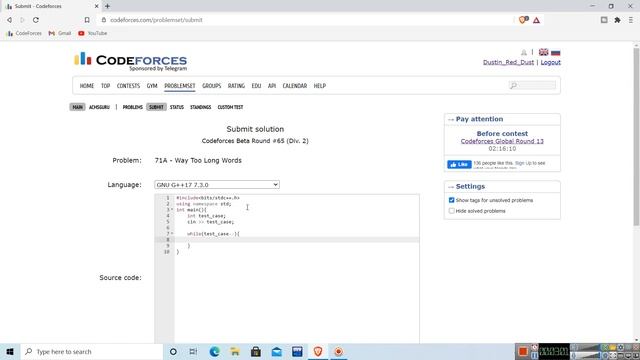Open GROUPS in the main menu
This screenshot has height=360, width=640.
click(211, 86)
